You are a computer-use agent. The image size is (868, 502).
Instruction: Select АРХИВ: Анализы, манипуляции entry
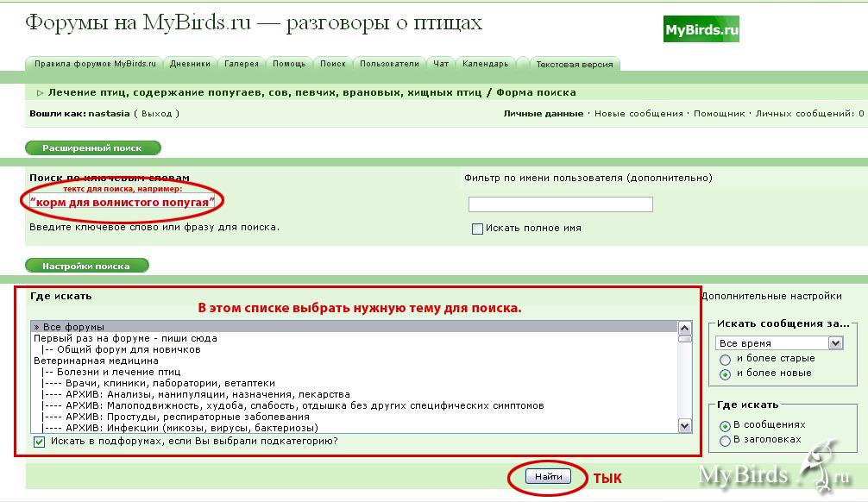coord(354,394)
